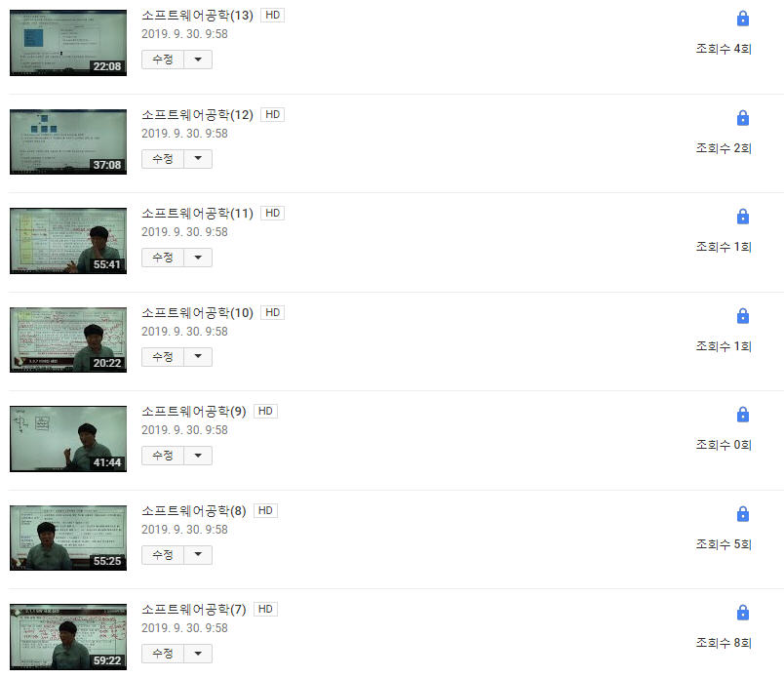Image resolution: width=784 pixels, height=678 pixels.
Task: Click the private lock icon for 소프트웨어공학(13)
Action: 742,19
